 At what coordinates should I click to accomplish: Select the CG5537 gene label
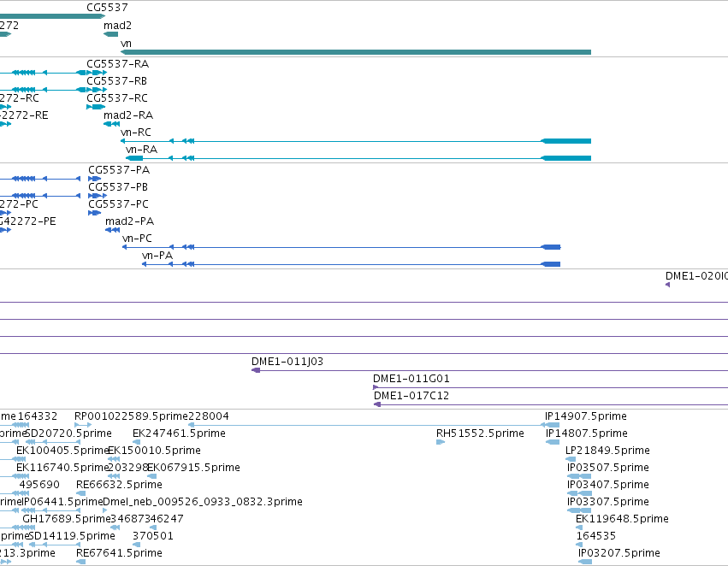[107, 8]
